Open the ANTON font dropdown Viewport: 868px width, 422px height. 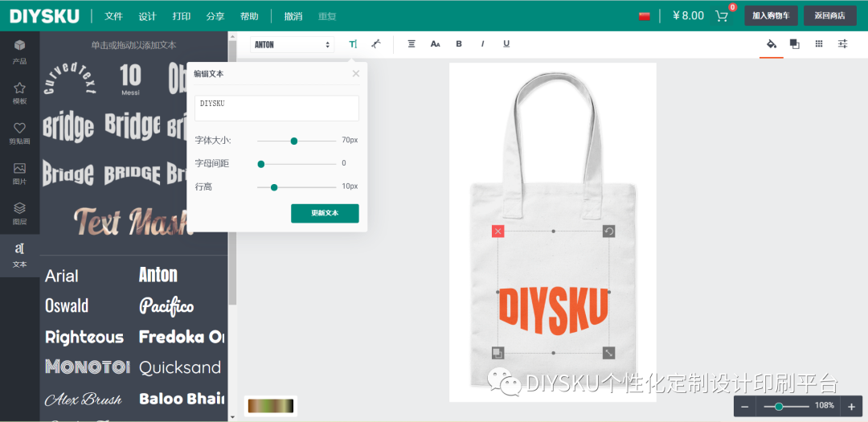coord(293,45)
